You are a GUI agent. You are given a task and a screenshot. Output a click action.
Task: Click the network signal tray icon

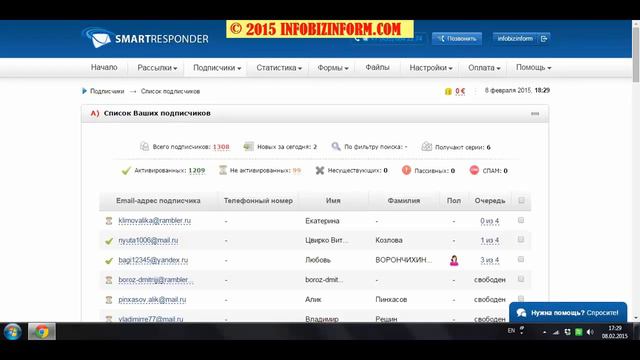pyautogui.click(x=556, y=332)
